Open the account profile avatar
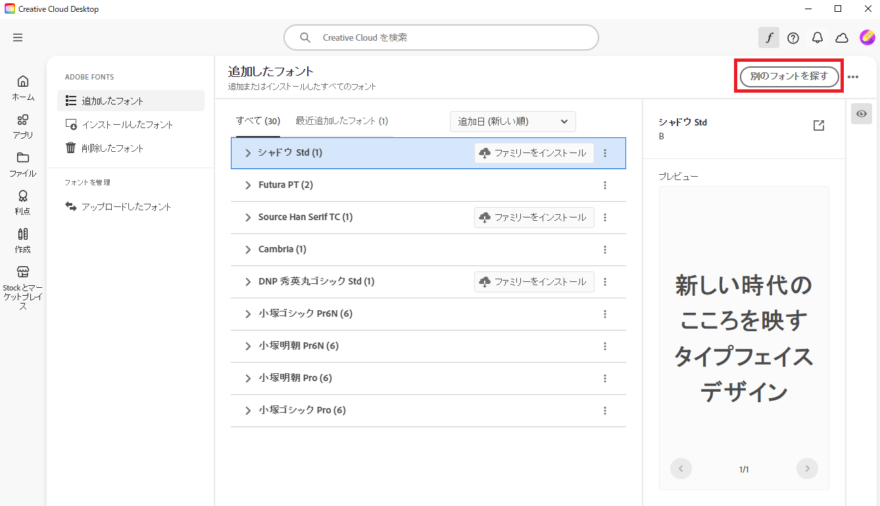 867,38
